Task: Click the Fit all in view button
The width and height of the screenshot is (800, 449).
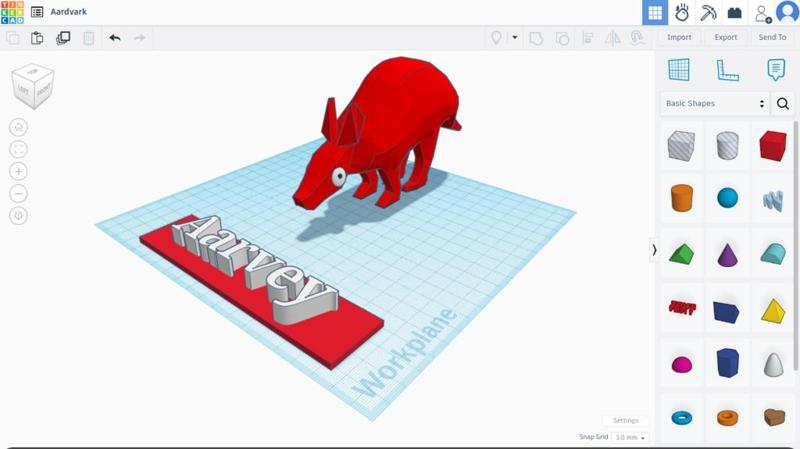Action: (19, 149)
